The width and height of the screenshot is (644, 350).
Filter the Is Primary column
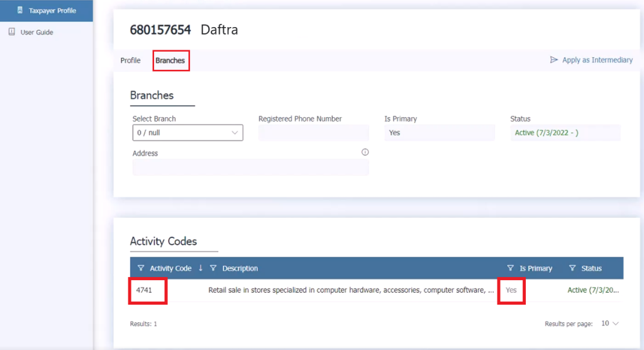coord(510,268)
